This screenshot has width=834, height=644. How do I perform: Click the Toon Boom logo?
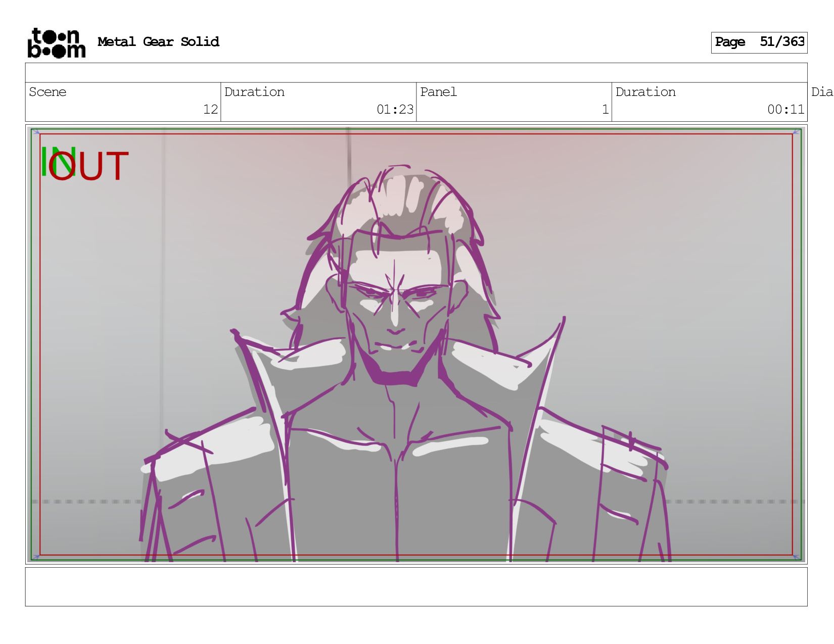coord(56,43)
